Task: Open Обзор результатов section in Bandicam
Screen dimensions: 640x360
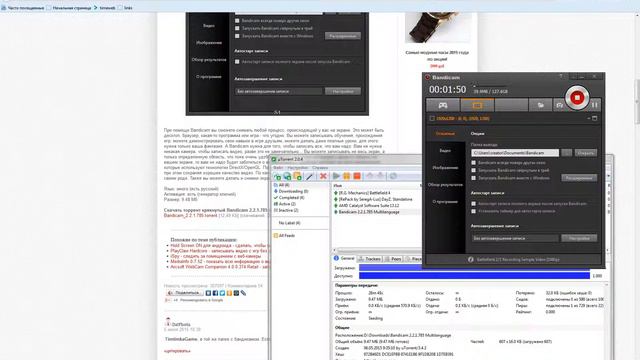Action: coord(445,185)
